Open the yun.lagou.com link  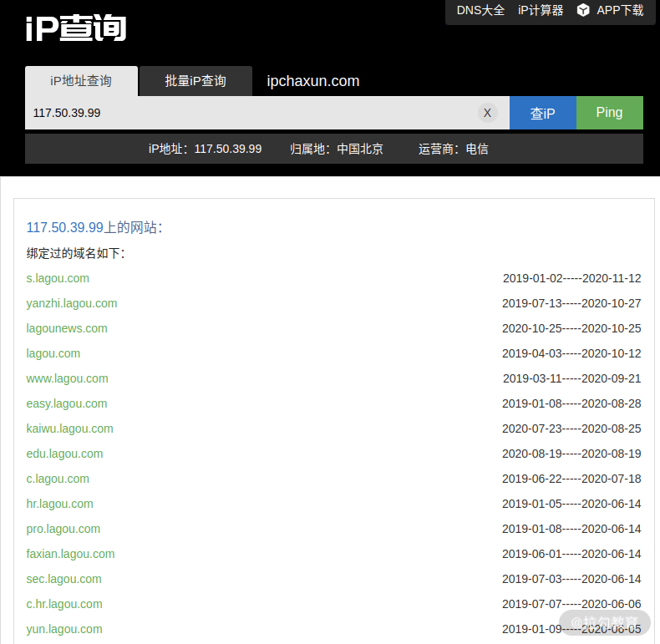click(x=64, y=629)
